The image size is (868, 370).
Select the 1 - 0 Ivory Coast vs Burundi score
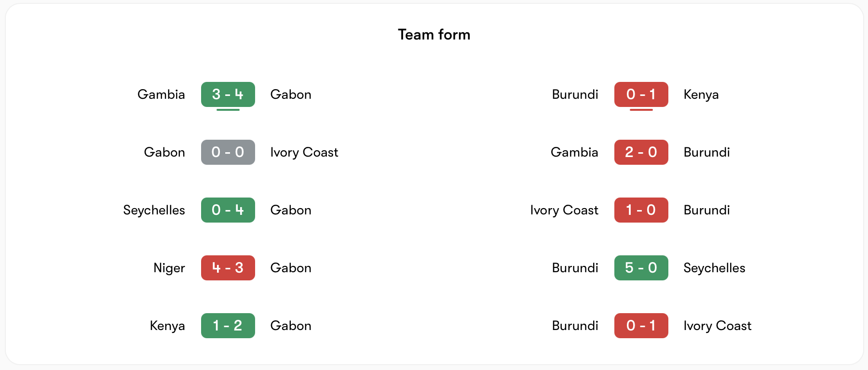tap(641, 210)
